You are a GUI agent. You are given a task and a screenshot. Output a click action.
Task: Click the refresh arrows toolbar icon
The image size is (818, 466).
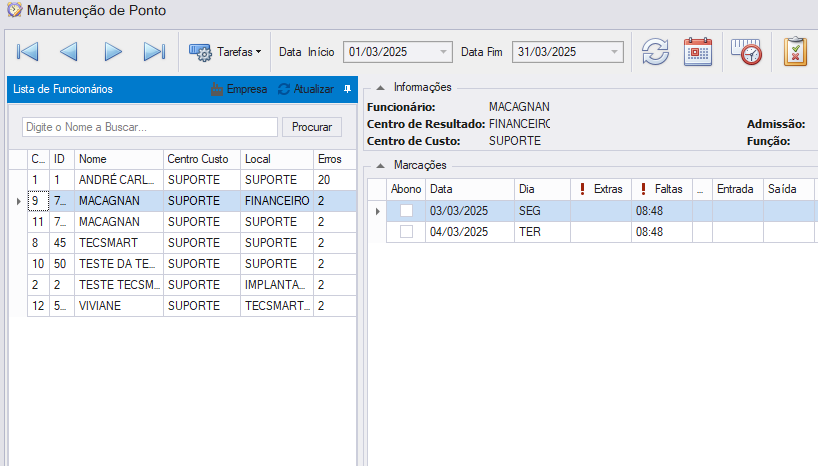point(655,52)
